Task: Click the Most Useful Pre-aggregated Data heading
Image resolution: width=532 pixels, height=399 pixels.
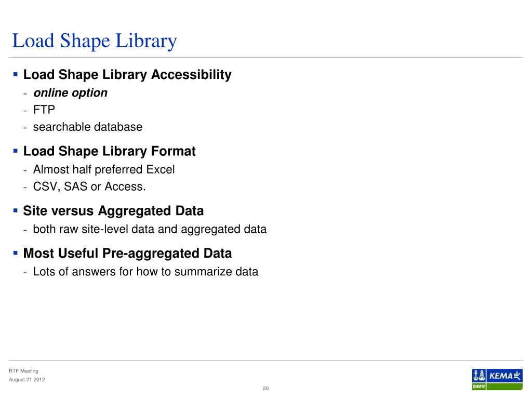Action: tap(127, 254)
